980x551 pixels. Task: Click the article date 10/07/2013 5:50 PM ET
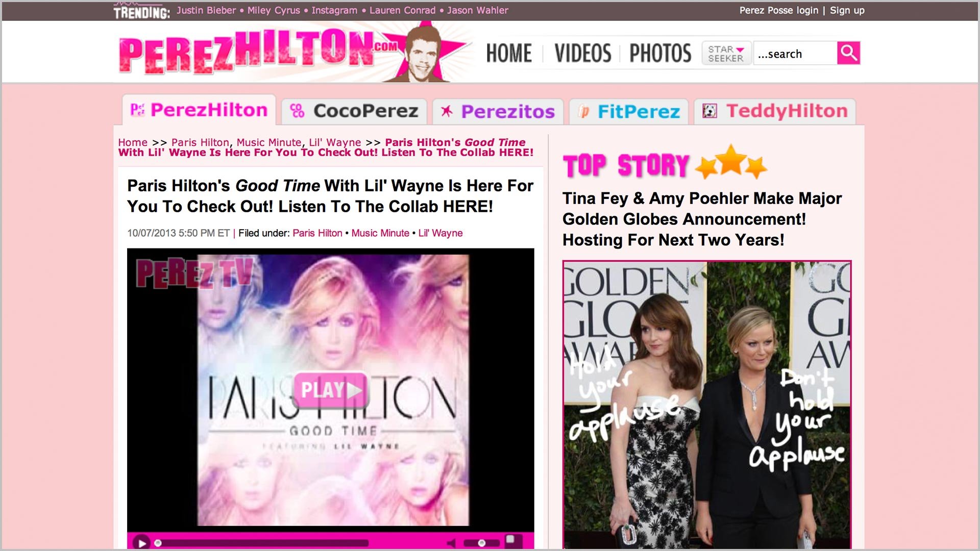(178, 233)
